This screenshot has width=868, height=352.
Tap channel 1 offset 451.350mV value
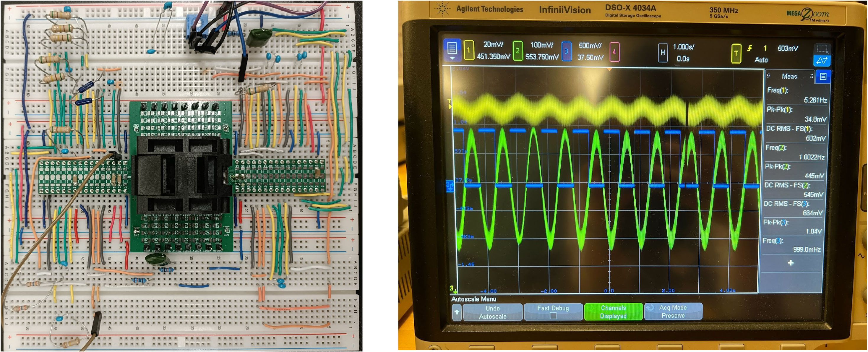point(493,56)
